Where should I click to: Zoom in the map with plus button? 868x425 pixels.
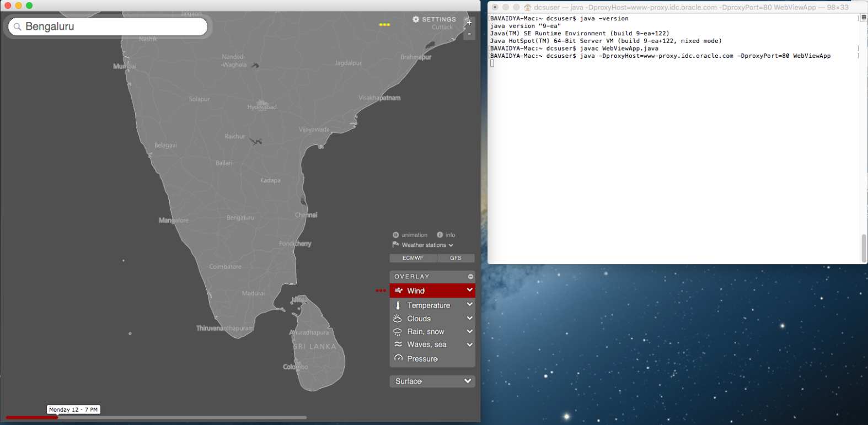coord(469,23)
